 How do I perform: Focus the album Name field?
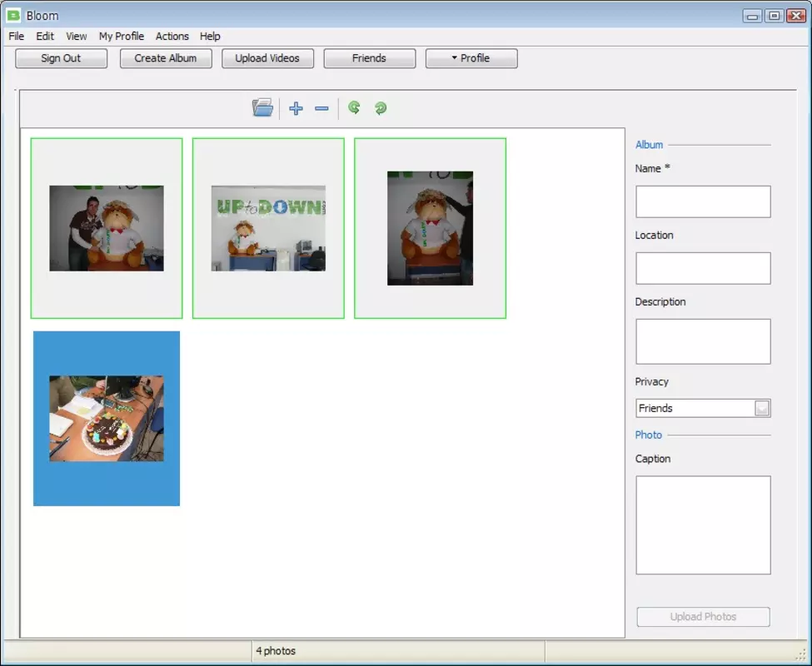tap(703, 201)
